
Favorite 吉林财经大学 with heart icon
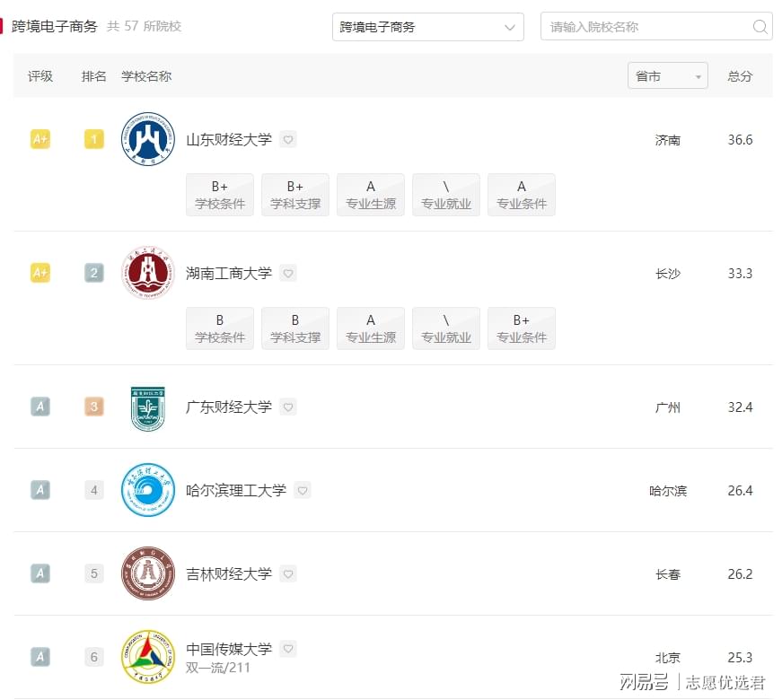288,573
